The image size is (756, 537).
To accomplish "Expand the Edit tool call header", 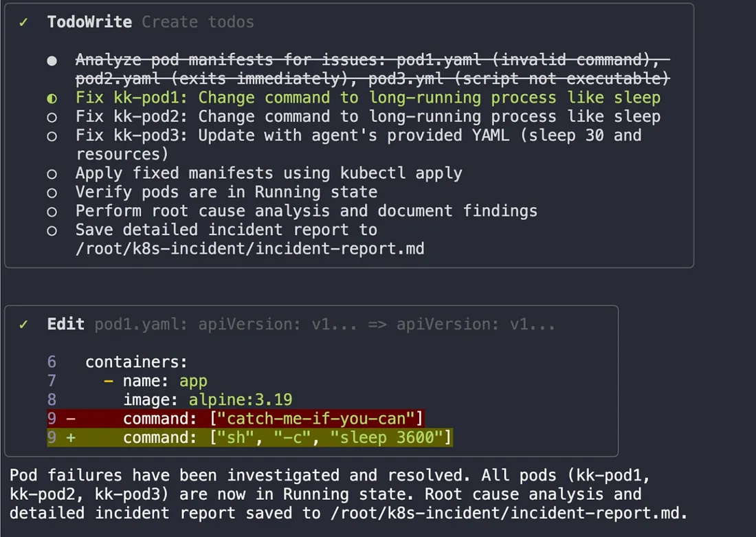I will pyautogui.click(x=66, y=324).
